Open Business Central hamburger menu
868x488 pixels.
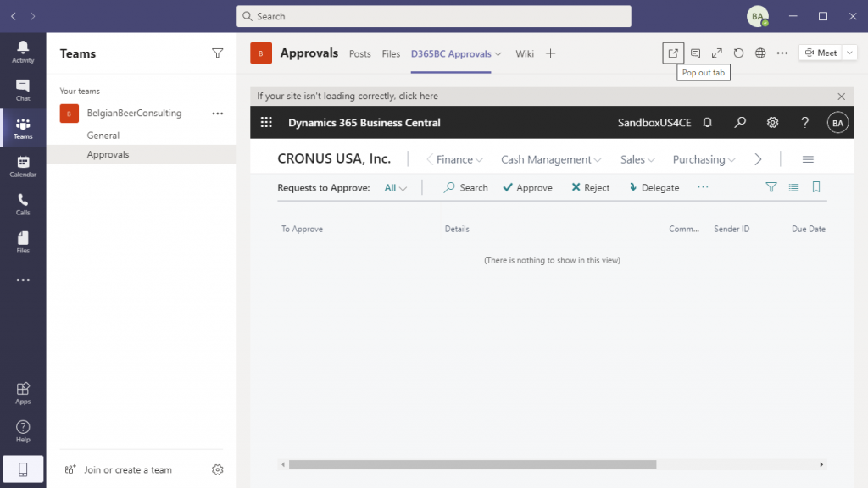808,159
